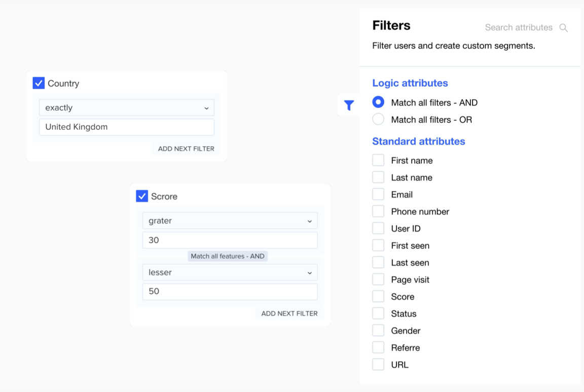
Task: Click the Search attributes field
Action: (518, 28)
